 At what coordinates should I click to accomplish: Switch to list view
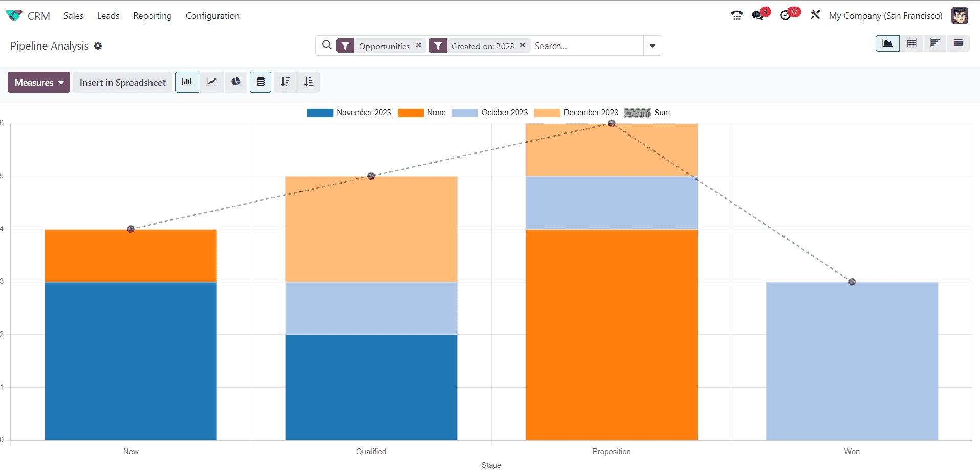click(959, 43)
